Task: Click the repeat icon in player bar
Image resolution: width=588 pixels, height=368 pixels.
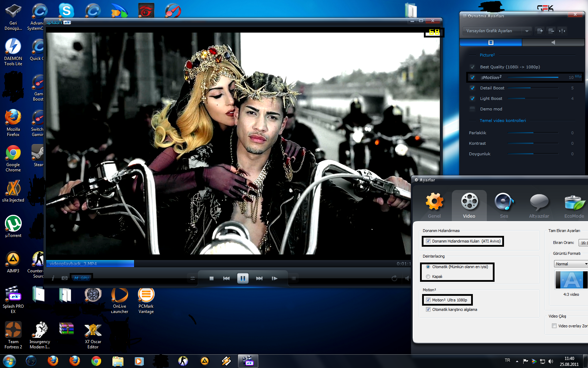Action: pos(394,278)
